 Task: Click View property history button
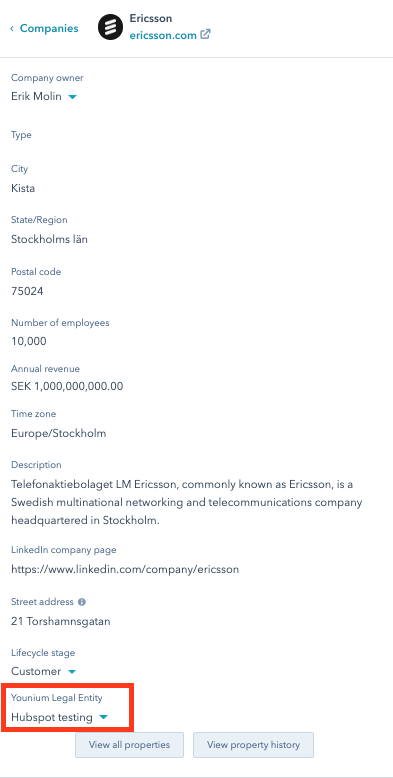(x=254, y=745)
